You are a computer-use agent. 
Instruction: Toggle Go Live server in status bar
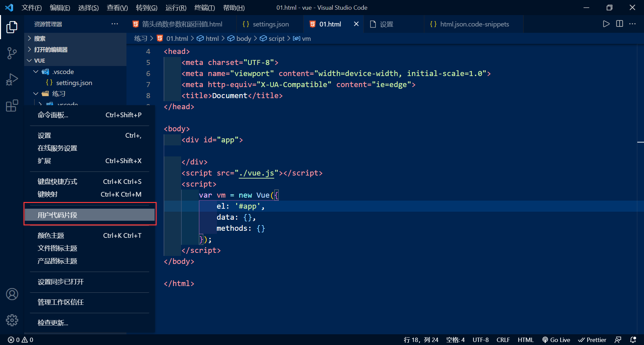(x=556, y=340)
